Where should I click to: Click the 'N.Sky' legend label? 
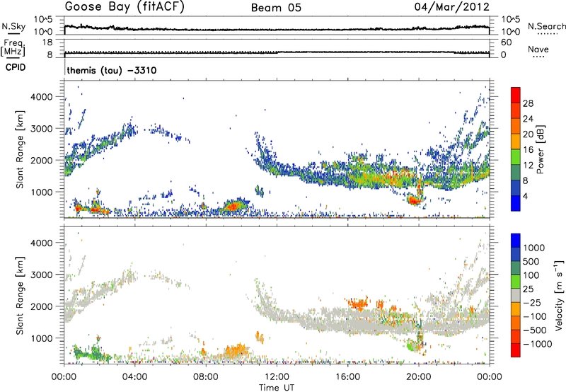[13, 26]
